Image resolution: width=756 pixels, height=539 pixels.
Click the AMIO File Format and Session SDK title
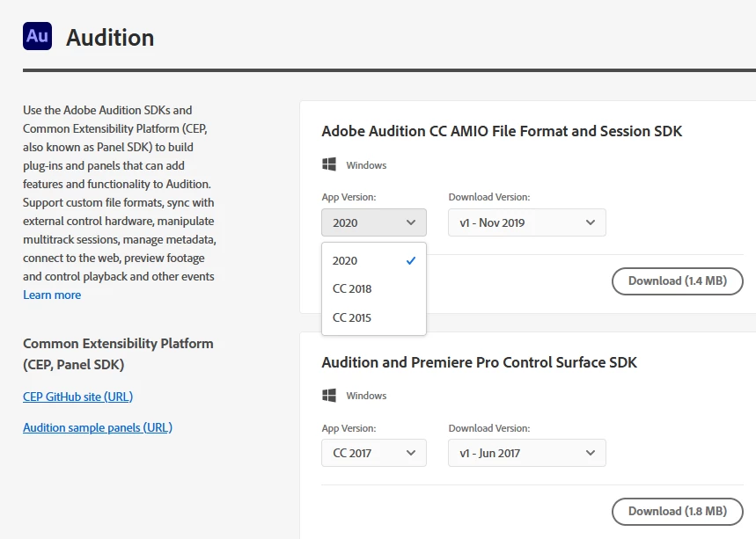point(502,132)
